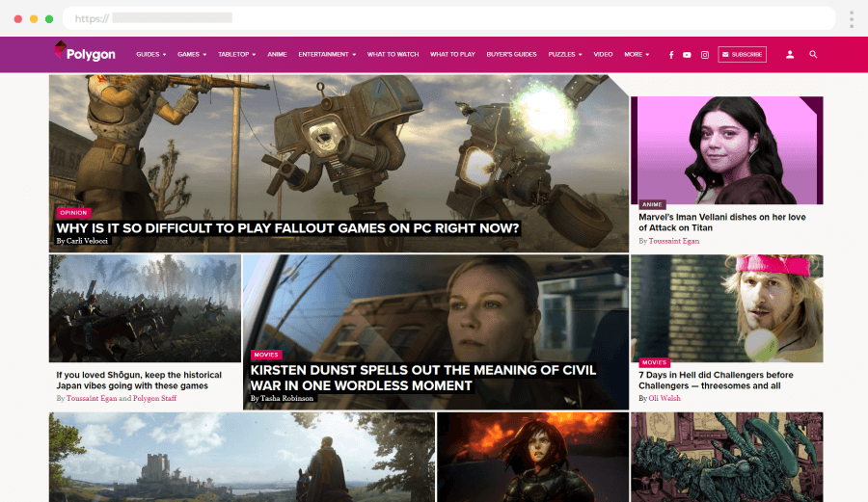Screen dimensions: 868x502
Task: Open author Carli Velocci's page
Action: (87, 241)
